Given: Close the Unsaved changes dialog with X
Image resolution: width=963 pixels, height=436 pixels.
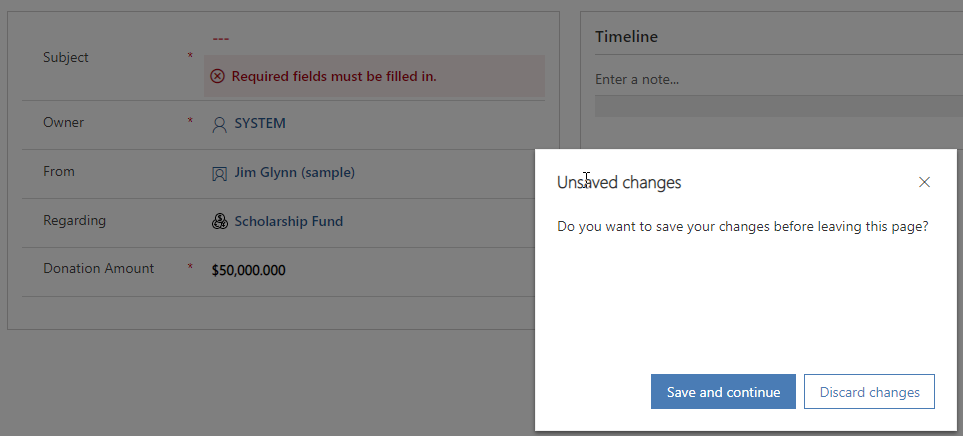Looking at the screenshot, I should (924, 182).
